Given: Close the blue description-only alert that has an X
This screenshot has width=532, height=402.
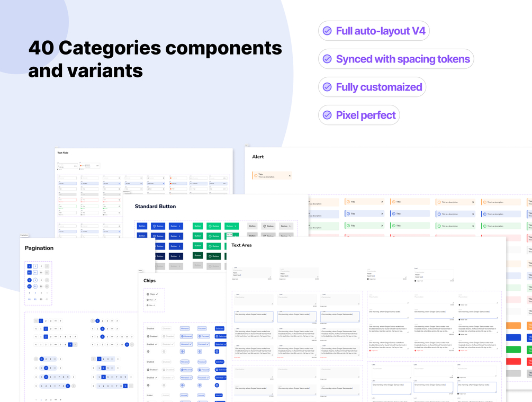Looking at the screenshot, I should pos(473,215).
